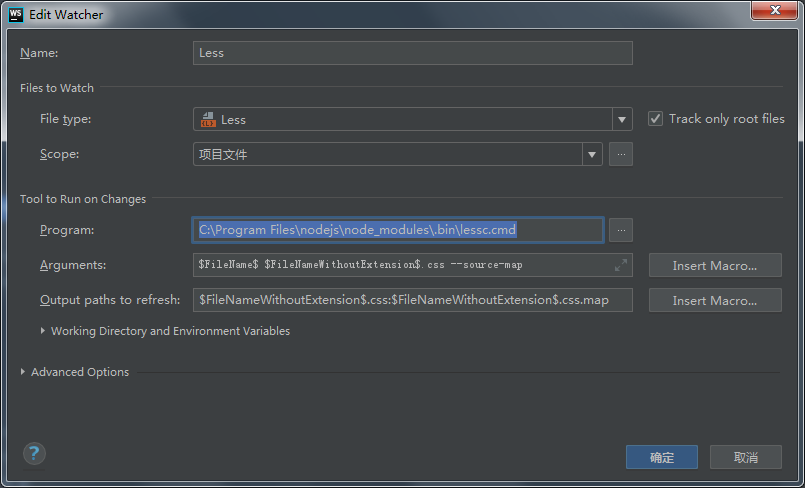This screenshot has height=488, width=805.
Task: Click the Name field containing Less
Action: 412,53
